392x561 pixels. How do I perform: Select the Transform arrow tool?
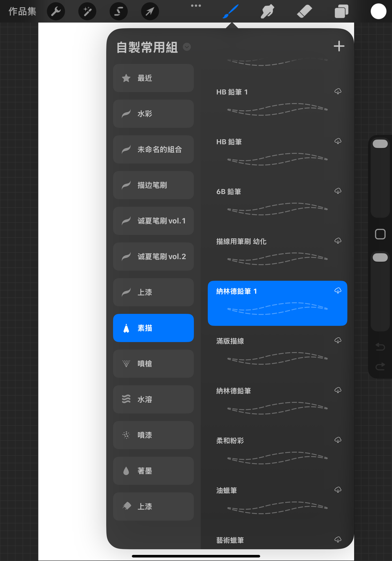point(150,12)
